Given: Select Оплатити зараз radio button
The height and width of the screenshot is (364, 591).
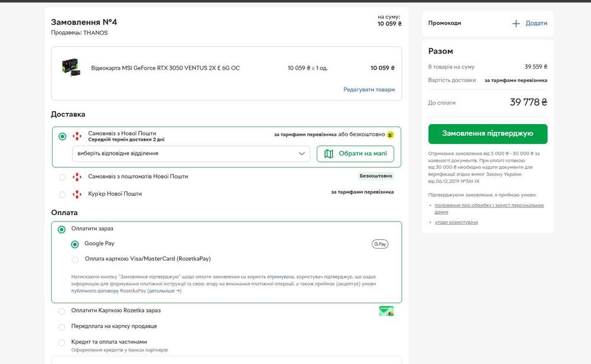Looking at the screenshot, I should (x=61, y=229).
